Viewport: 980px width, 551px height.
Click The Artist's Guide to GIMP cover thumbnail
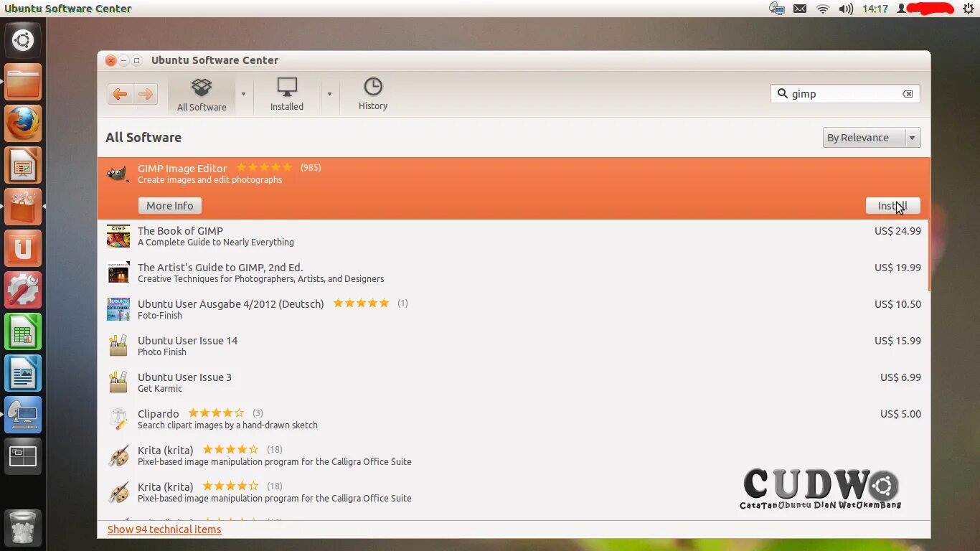click(118, 273)
